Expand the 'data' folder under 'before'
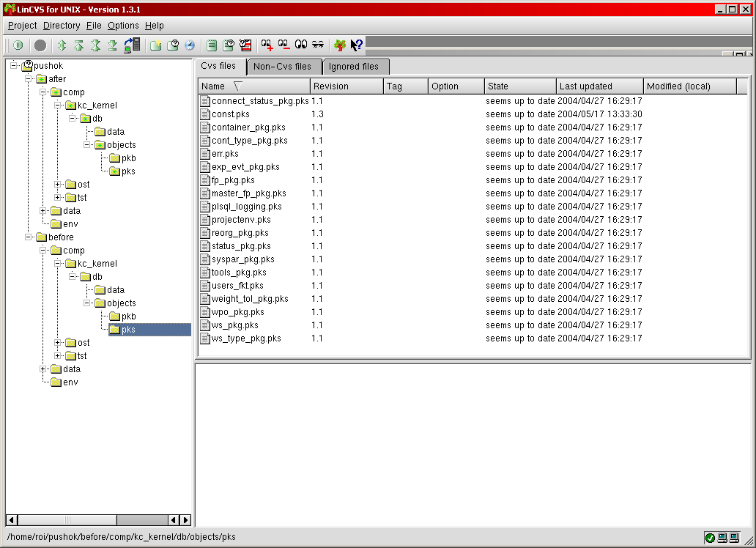The image size is (756, 548). pyautogui.click(x=43, y=369)
